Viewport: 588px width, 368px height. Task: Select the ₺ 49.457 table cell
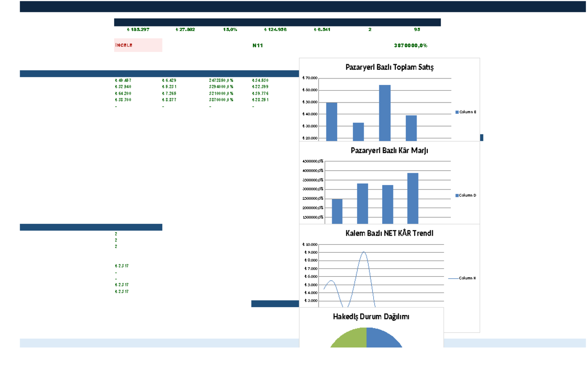[x=122, y=80]
